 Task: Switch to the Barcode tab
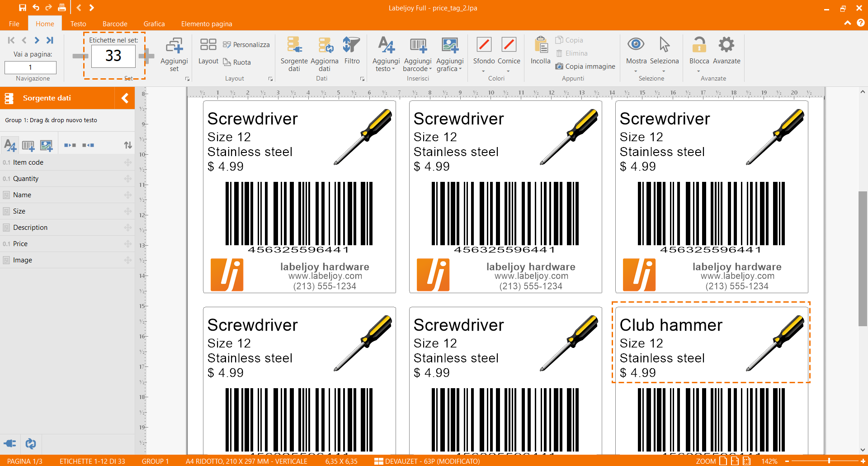(115, 24)
